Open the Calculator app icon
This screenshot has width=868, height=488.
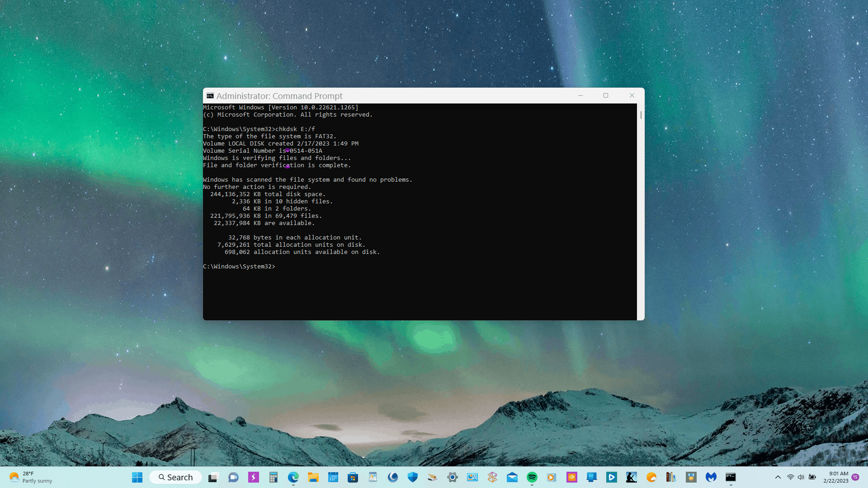(274, 477)
